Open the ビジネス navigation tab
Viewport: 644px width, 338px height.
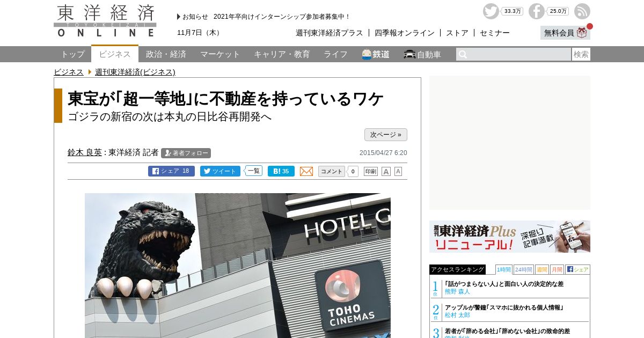[x=115, y=54]
